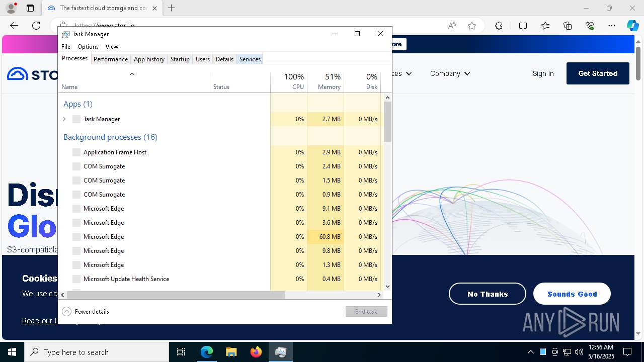Click the End task button
The width and height of the screenshot is (644, 362).
point(366,312)
